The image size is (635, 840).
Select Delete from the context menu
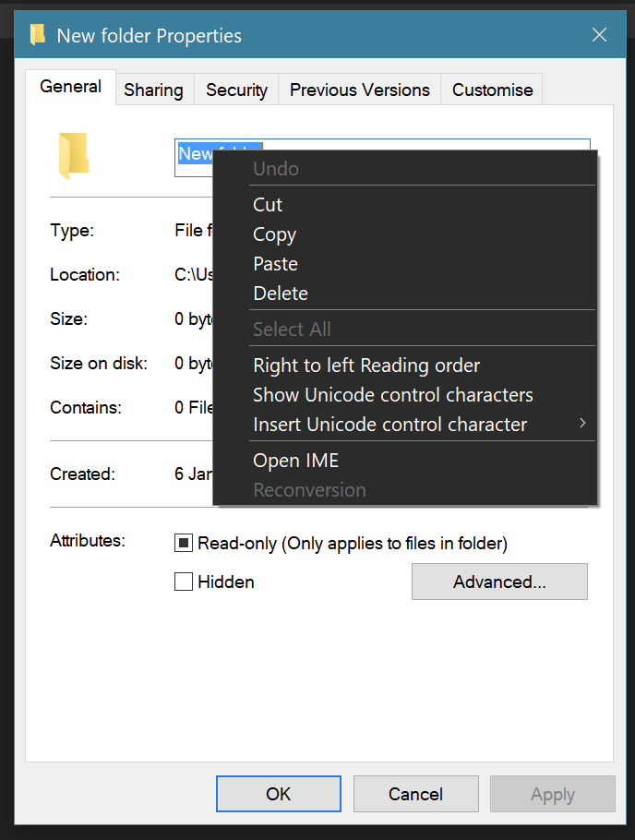pos(280,293)
